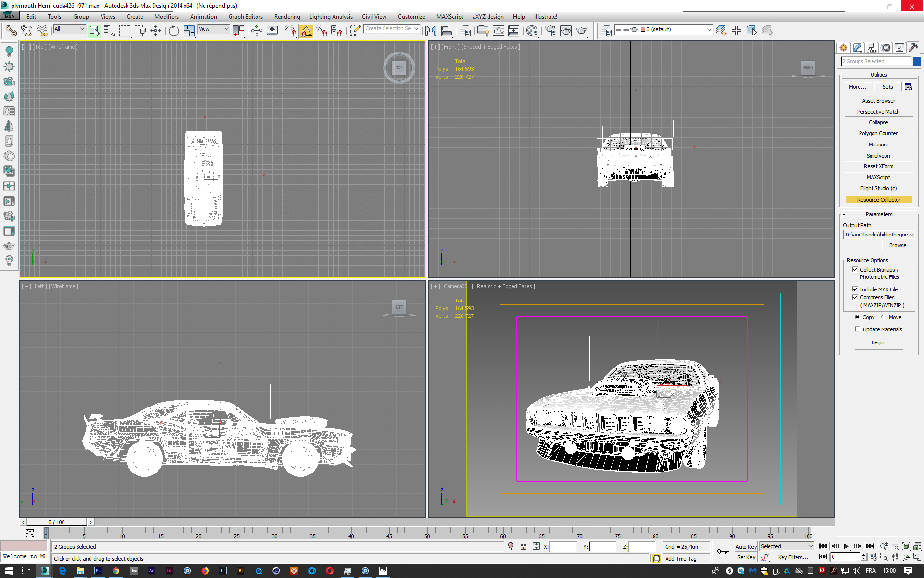Image resolution: width=924 pixels, height=578 pixels.
Task: Open Top viewport [+] menu
Action: coord(26,47)
